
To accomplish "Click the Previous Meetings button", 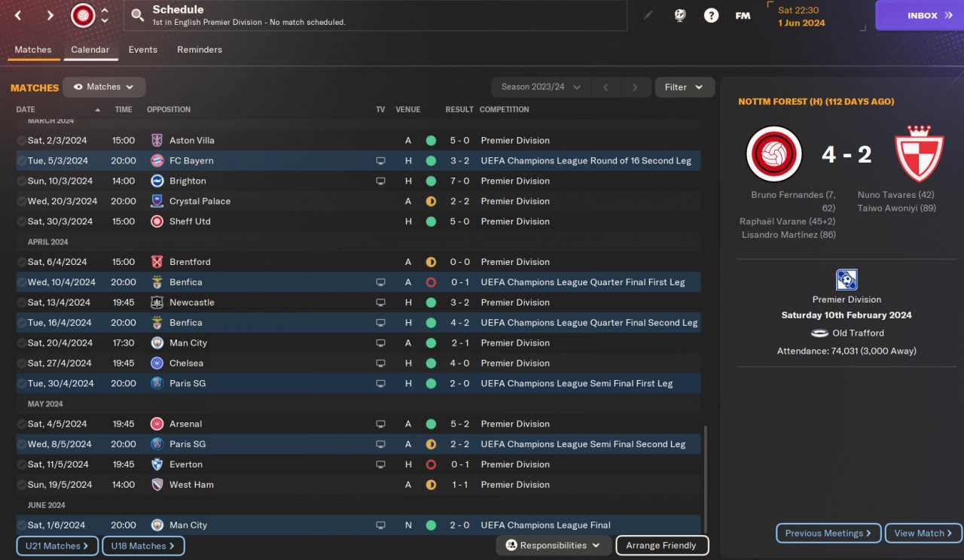I will [x=828, y=534].
